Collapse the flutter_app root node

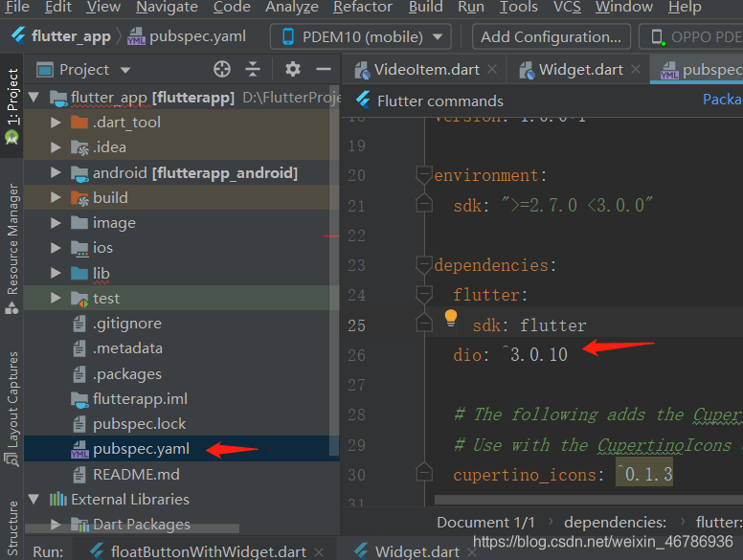[34, 97]
